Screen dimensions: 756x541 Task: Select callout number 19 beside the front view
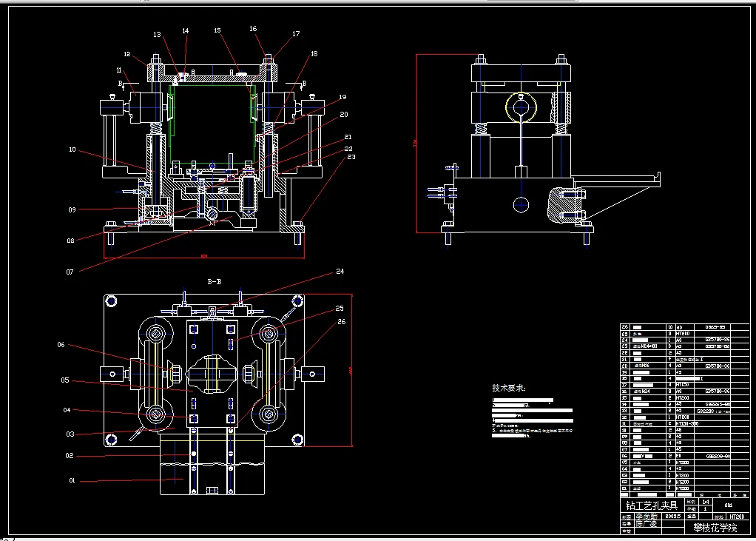click(342, 97)
